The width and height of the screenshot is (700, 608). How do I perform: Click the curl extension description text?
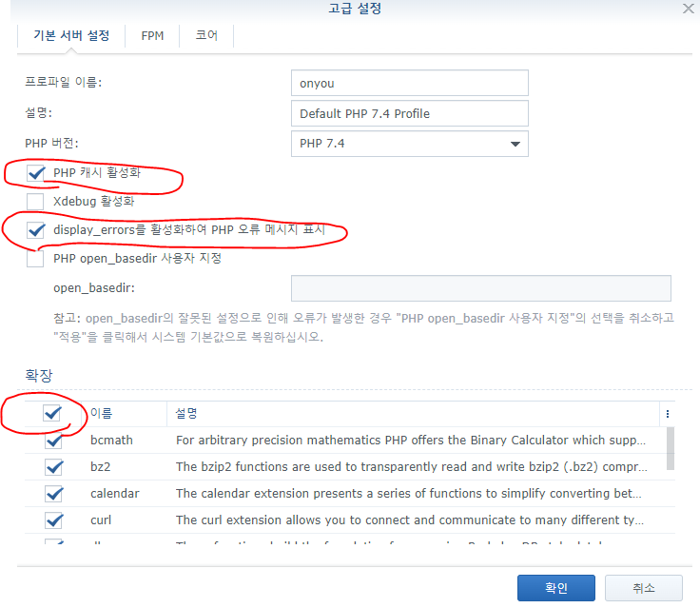click(410, 520)
